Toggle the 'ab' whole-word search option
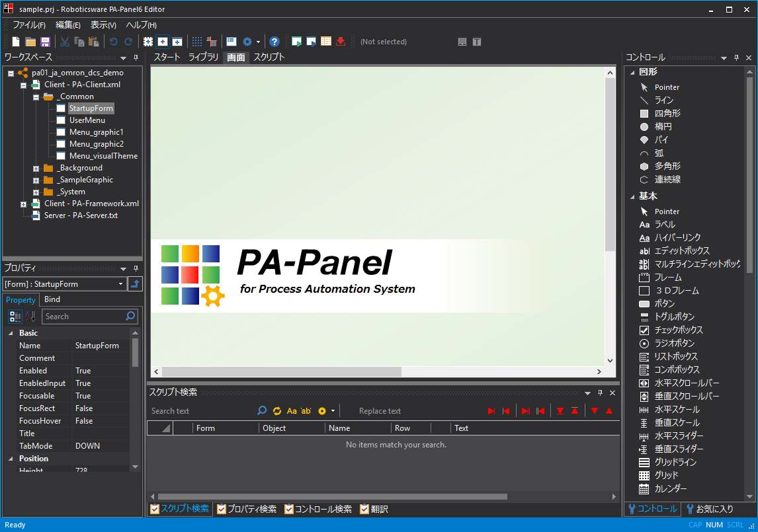This screenshot has height=532, width=758. point(306,410)
